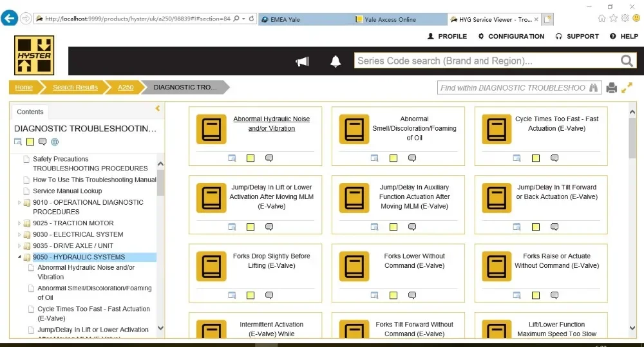Select Safety Precautions tree item
The width and height of the screenshot is (644, 347).
[61, 159]
